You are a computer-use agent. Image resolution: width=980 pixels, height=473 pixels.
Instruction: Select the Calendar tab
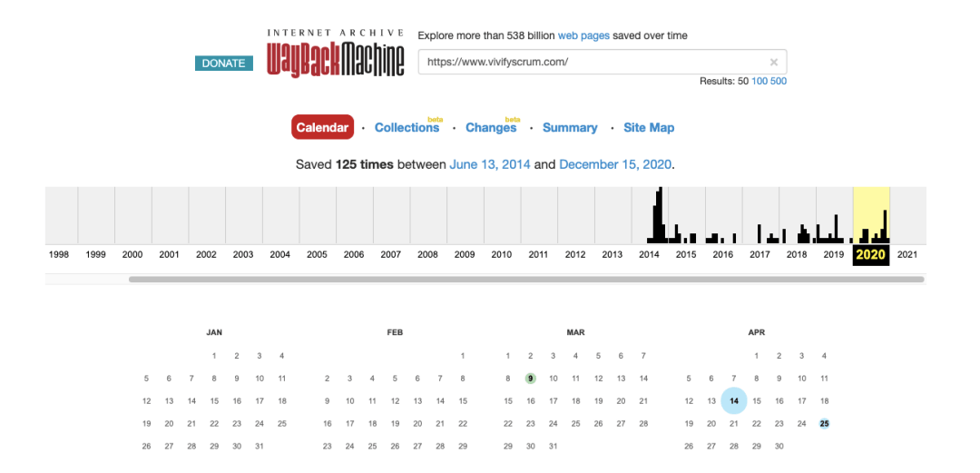click(322, 128)
